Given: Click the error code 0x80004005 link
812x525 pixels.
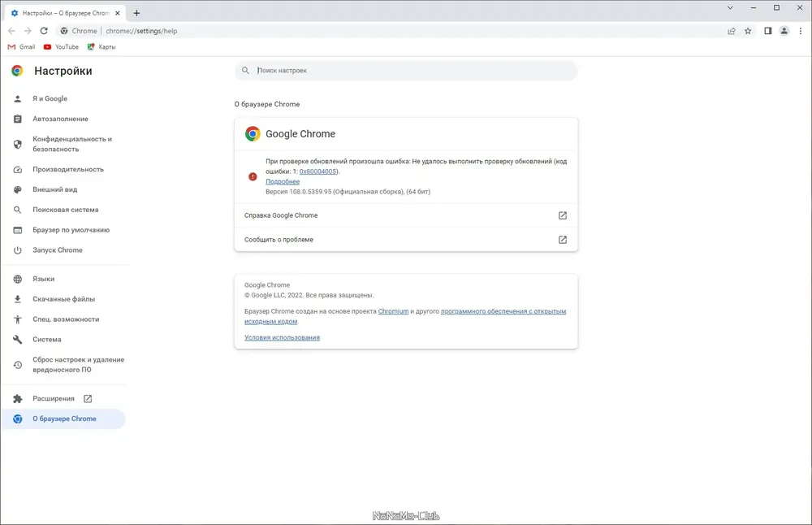Looking at the screenshot, I should click(x=318, y=171).
